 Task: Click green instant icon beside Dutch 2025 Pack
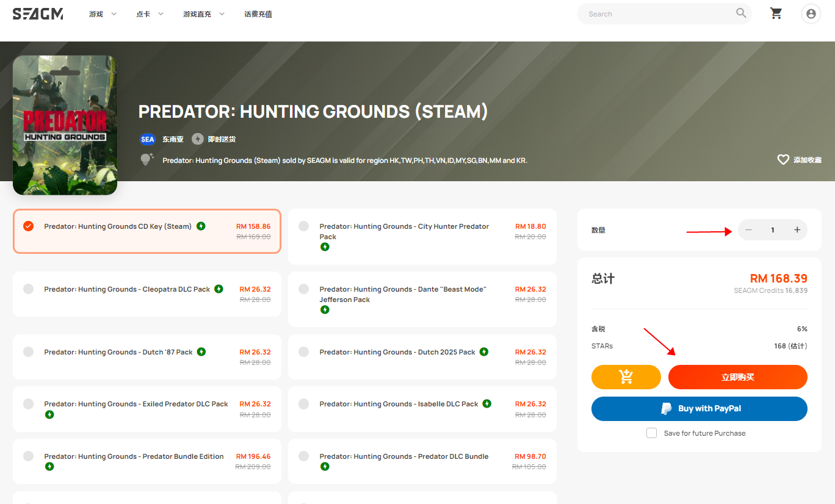pos(484,351)
